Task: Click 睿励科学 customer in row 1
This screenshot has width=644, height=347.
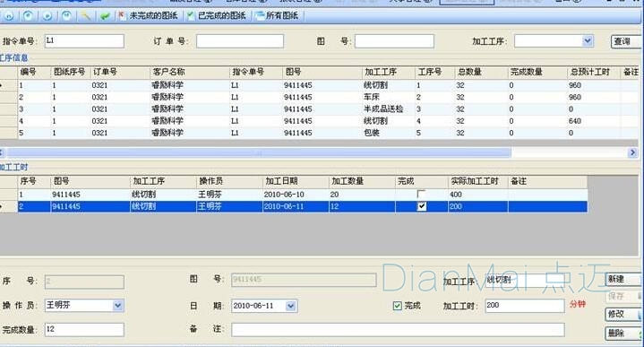Action: pos(189,85)
